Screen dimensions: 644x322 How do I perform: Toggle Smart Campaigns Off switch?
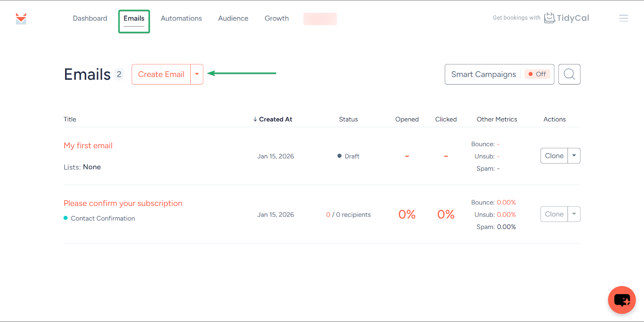(537, 74)
